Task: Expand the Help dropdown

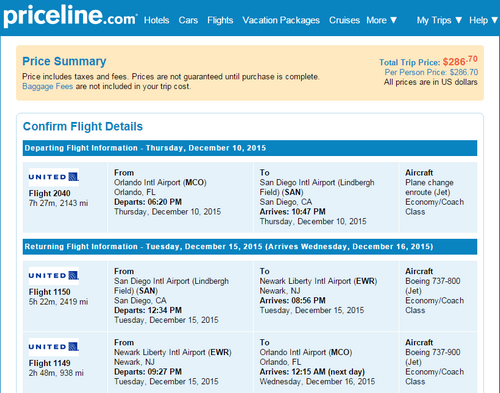Action: (483, 20)
